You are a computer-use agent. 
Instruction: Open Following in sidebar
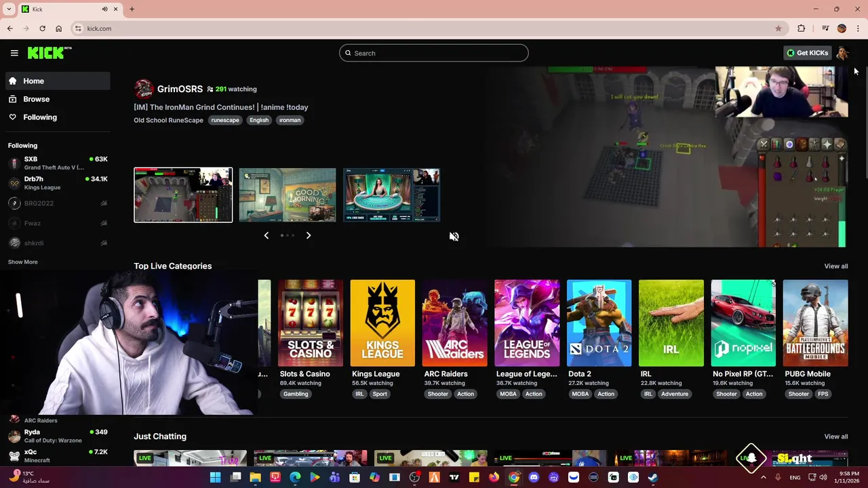[58, 117]
